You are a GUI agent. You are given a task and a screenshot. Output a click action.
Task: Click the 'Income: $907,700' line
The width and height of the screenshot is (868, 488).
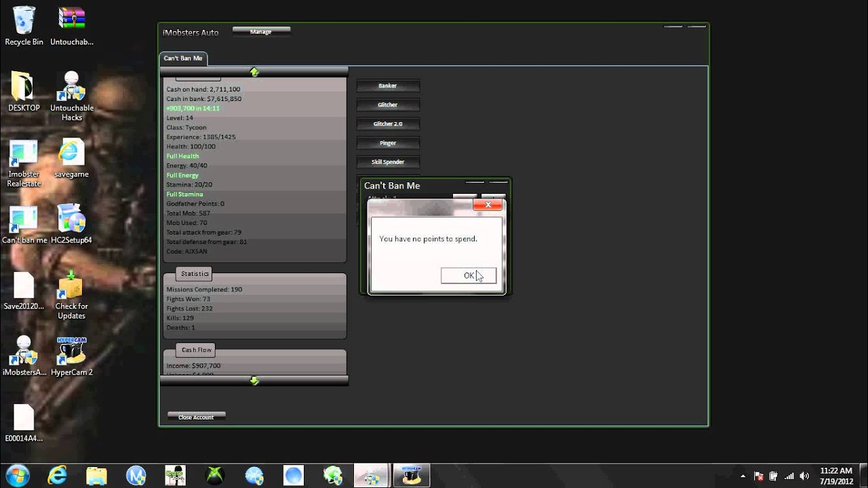(x=193, y=366)
